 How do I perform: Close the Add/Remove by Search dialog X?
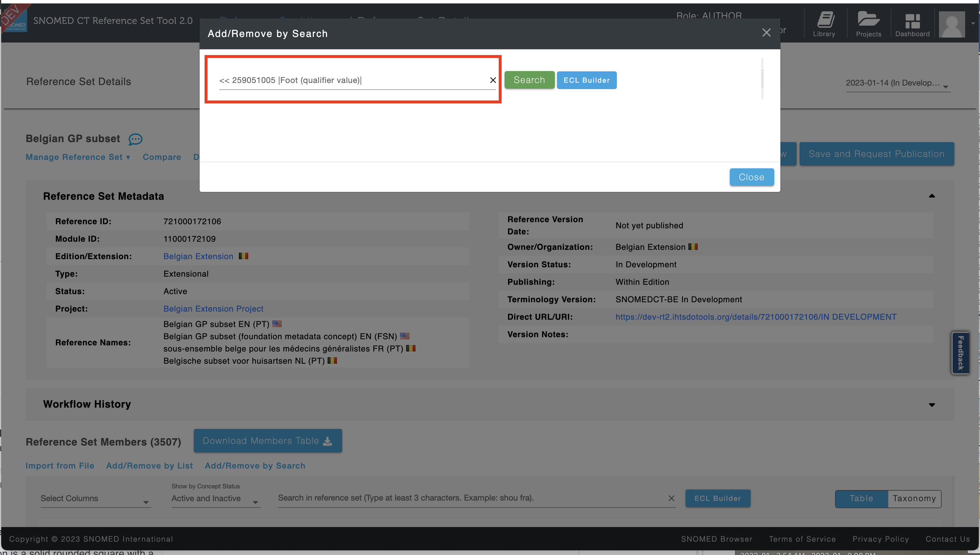coord(766,33)
